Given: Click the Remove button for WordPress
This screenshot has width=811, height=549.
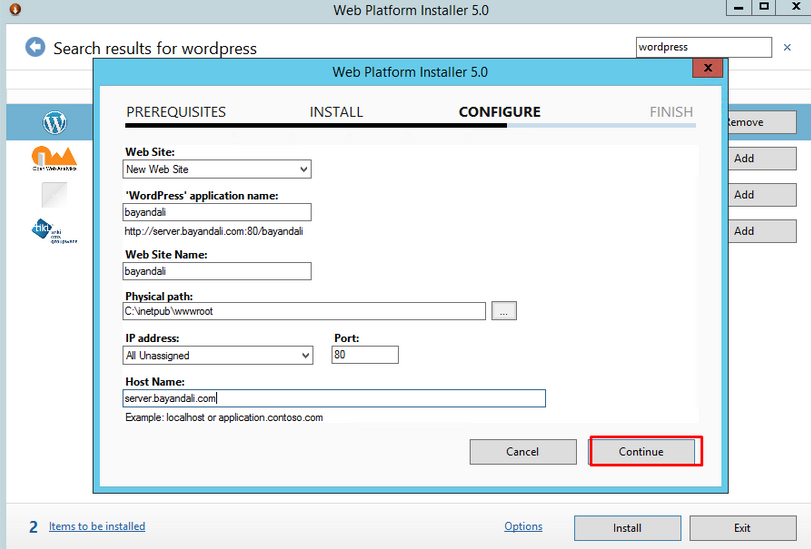Looking at the screenshot, I should 762,122.
